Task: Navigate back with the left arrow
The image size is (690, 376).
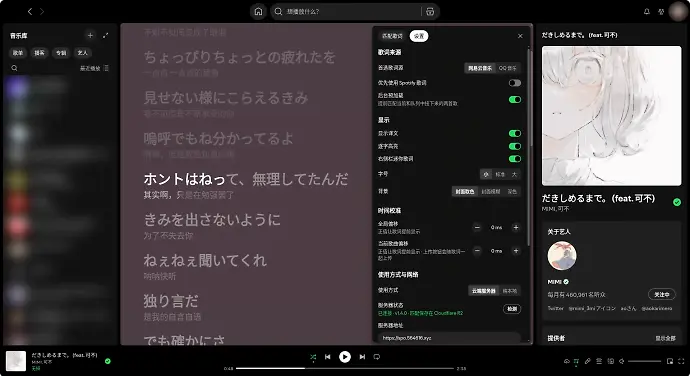Action: (30, 11)
